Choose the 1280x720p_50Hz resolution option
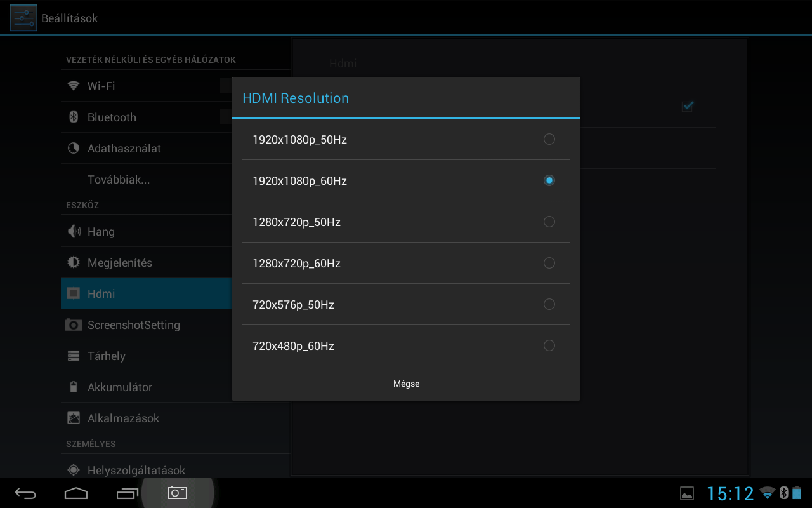Image resolution: width=812 pixels, height=508 pixels. pos(406,222)
